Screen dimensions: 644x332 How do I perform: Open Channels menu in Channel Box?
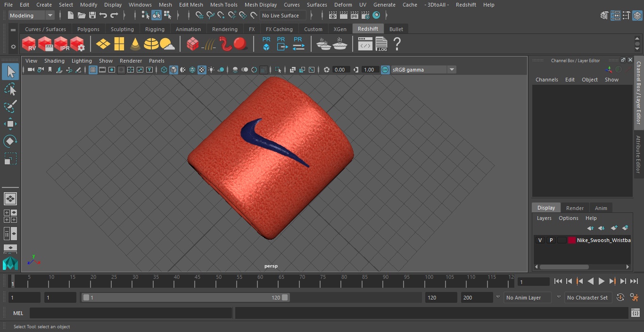click(x=546, y=80)
